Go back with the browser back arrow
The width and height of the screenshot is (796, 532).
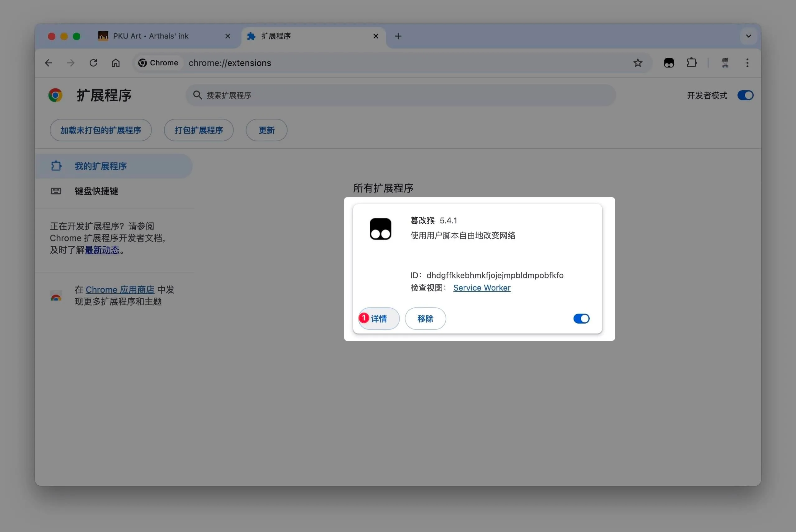pyautogui.click(x=49, y=63)
